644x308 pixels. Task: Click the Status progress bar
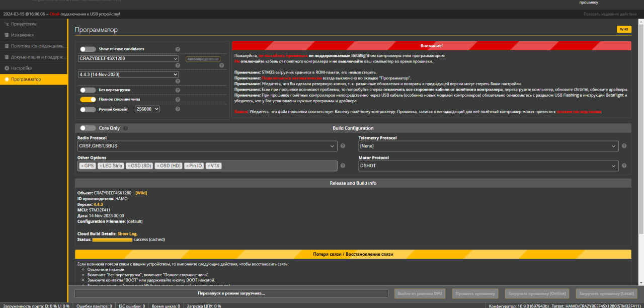(112, 240)
